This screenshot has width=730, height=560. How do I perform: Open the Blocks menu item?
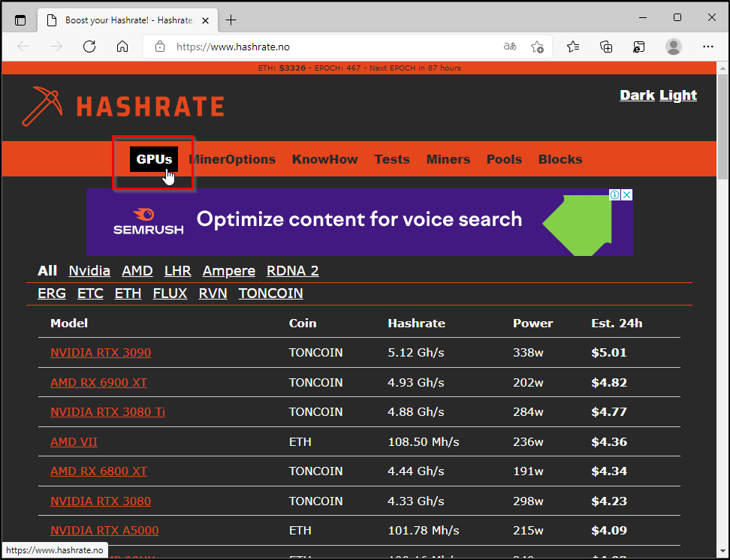(560, 159)
